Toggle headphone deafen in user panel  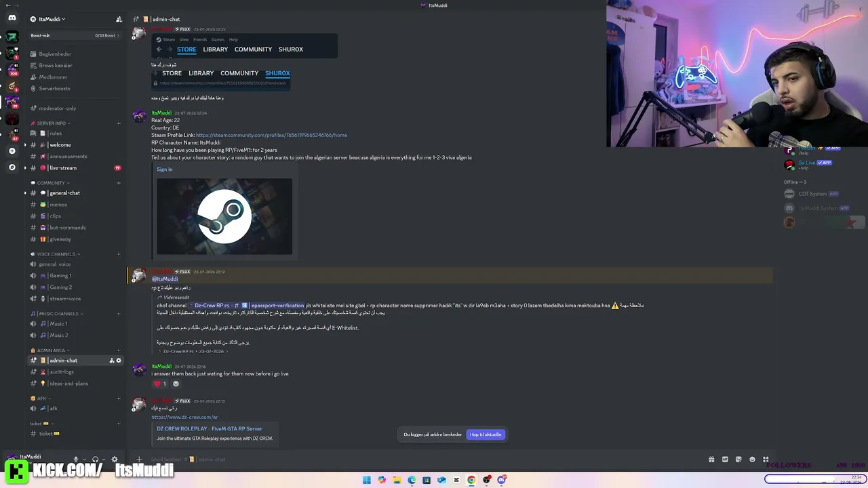point(95,460)
